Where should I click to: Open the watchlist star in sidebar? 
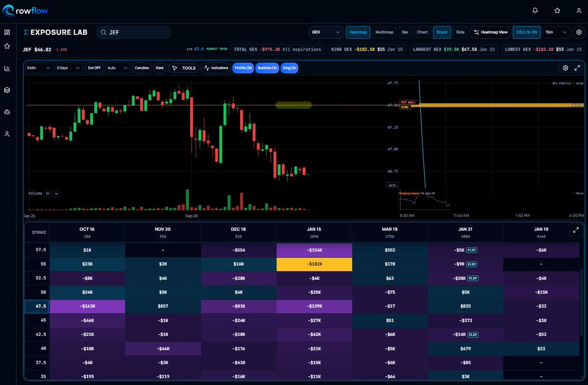7,46
